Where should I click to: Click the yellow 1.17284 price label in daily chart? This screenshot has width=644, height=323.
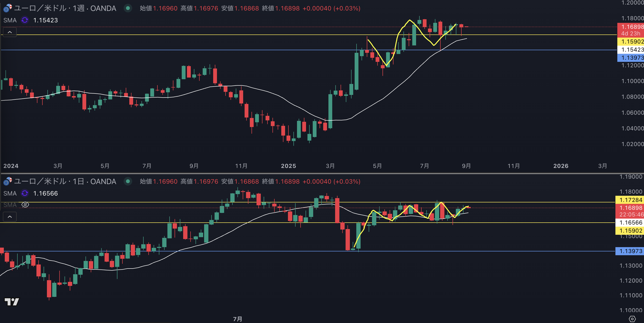pyautogui.click(x=630, y=200)
